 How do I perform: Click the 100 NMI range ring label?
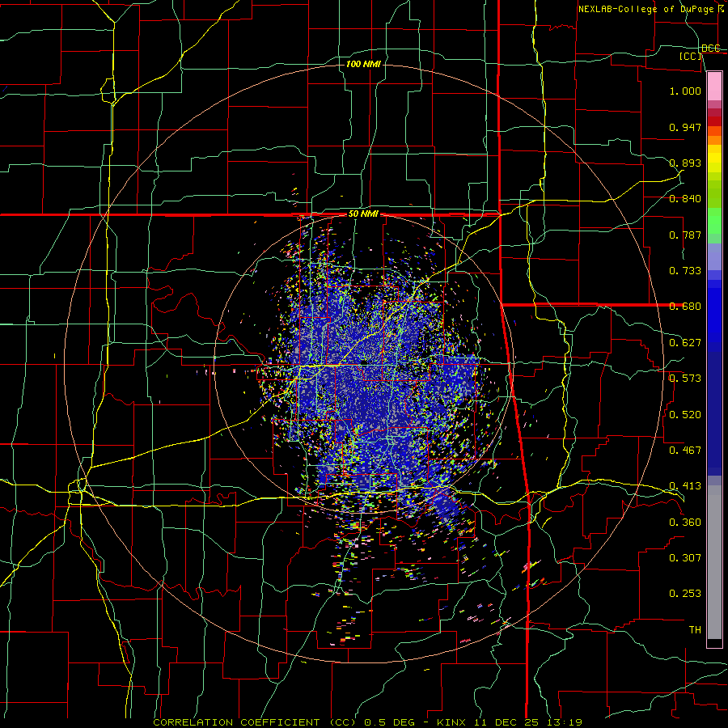[363, 64]
